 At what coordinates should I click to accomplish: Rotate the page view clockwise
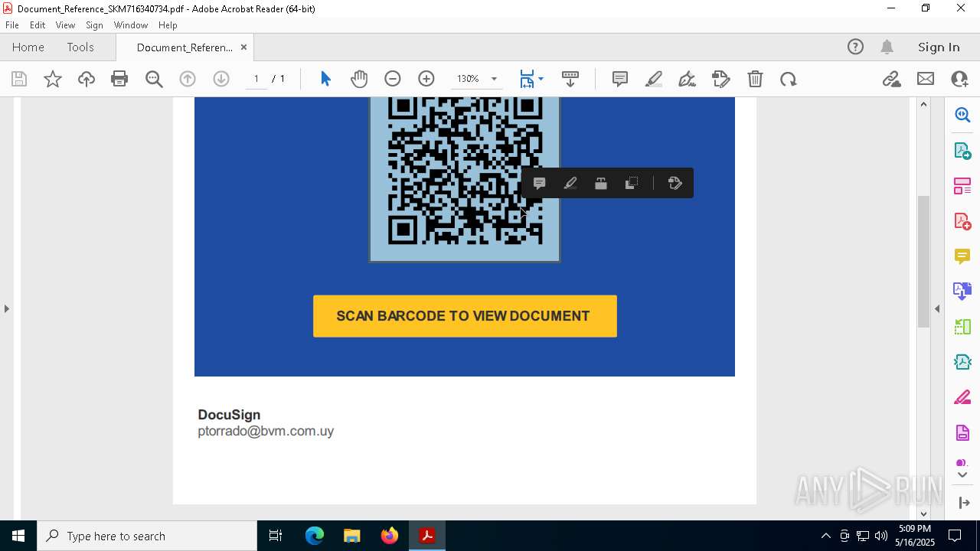(x=789, y=79)
